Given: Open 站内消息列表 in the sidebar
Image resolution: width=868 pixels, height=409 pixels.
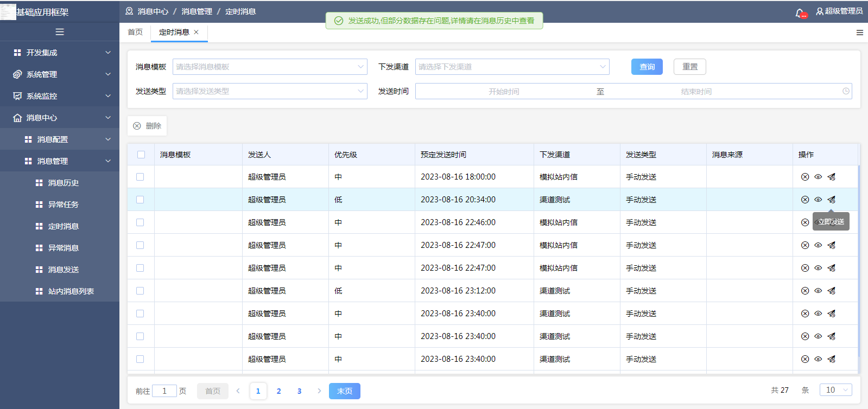Looking at the screenshot, I should [60, 291].
